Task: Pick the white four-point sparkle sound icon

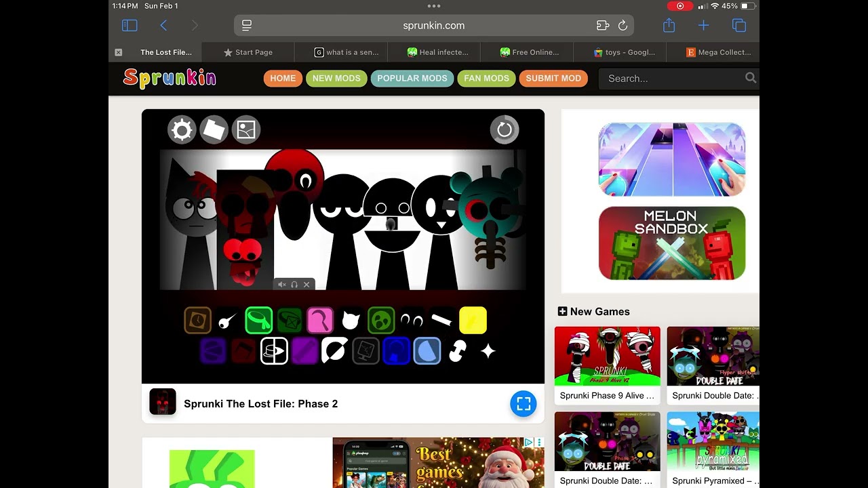Action: click(x=488, y=350)
